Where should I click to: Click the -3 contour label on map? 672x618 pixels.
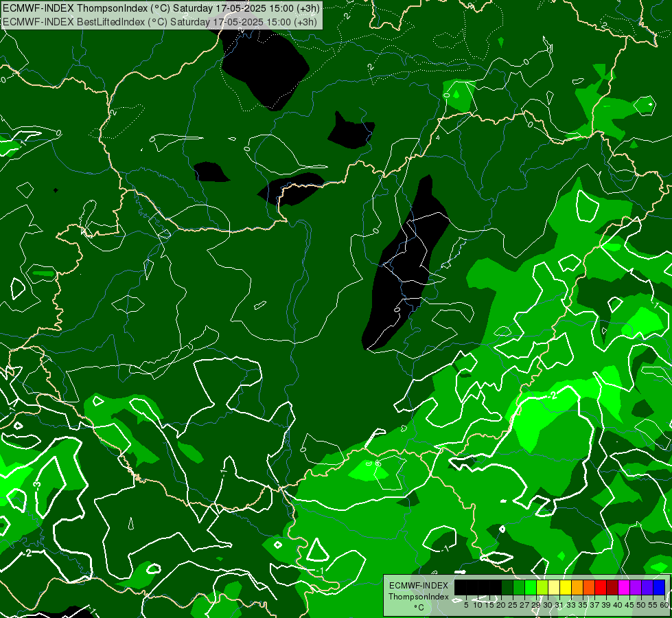37,485
